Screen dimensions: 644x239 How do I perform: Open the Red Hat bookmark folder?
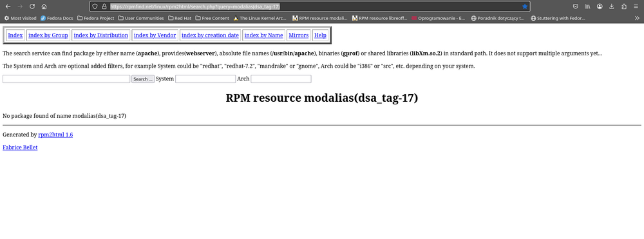click(180, 18)
